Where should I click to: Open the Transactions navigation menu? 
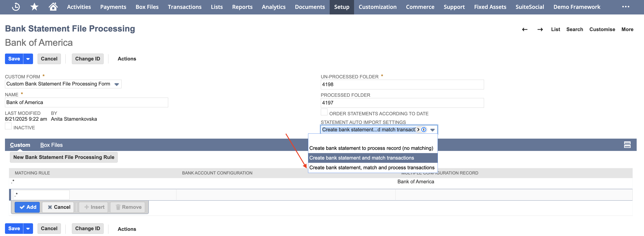pyautogui.click(x=185, y=7)
